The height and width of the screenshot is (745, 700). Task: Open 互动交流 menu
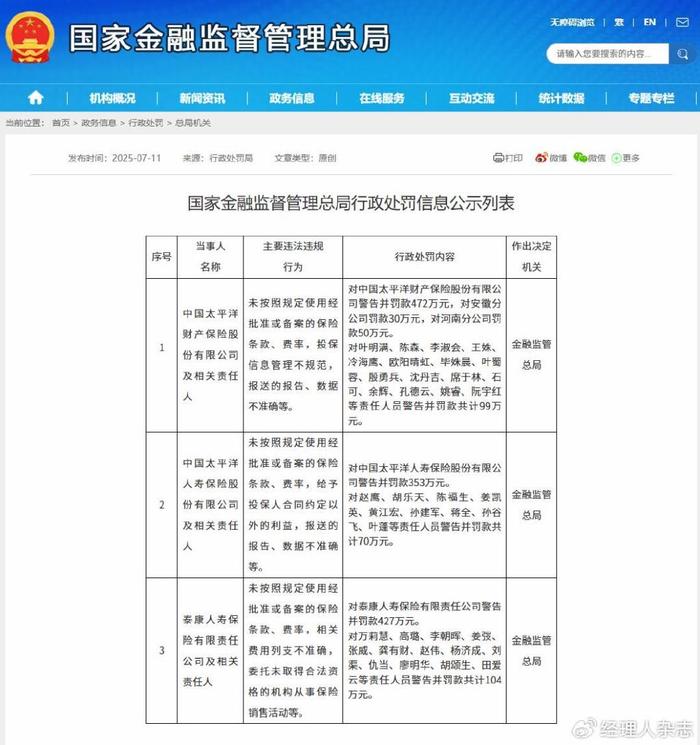471,98
